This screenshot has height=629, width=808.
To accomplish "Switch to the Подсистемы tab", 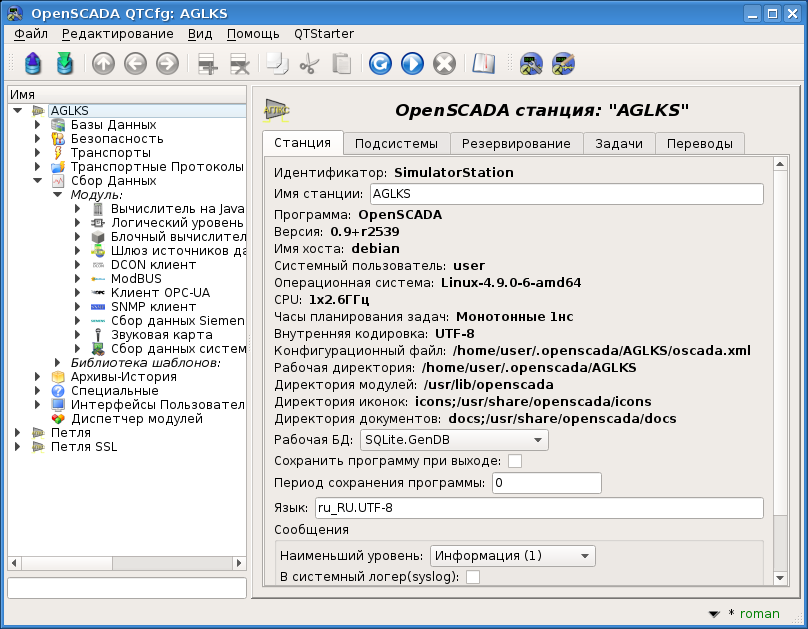I will click(x=396, y=144).
